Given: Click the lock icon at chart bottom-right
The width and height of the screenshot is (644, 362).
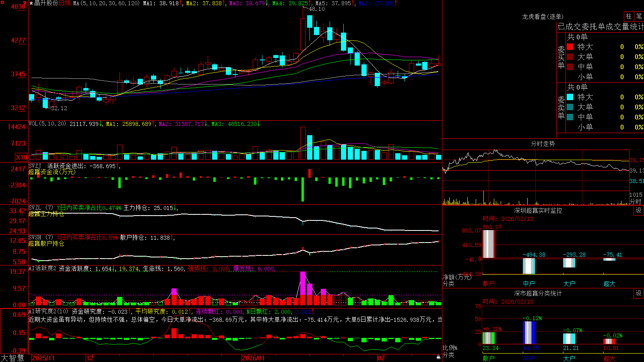Looking at the screenshot, I should [x=438, y=357].
